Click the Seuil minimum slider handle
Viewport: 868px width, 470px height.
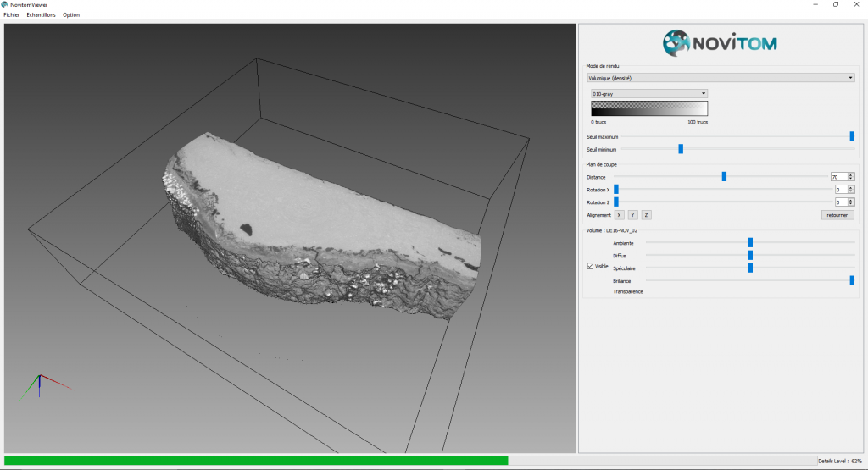(x=681, y=149)
